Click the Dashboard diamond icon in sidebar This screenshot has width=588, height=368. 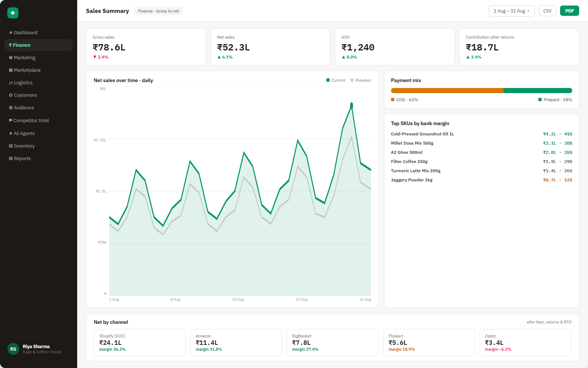coord(11,33)
